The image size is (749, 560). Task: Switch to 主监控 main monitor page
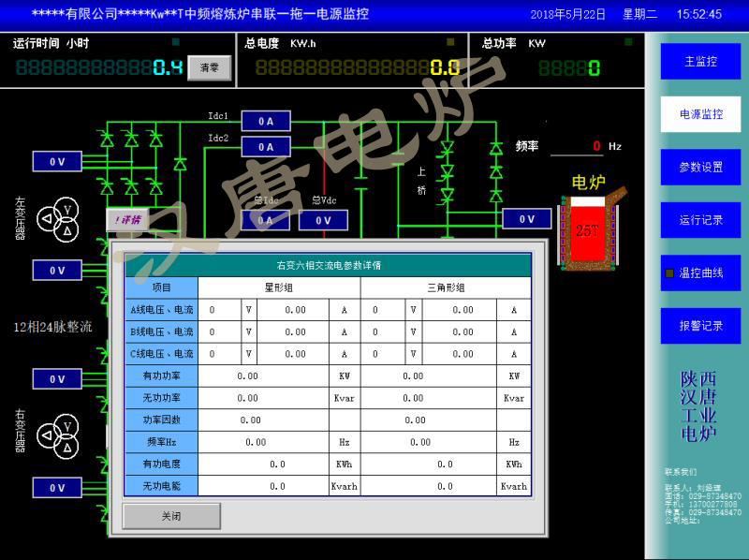click(701, 61)
